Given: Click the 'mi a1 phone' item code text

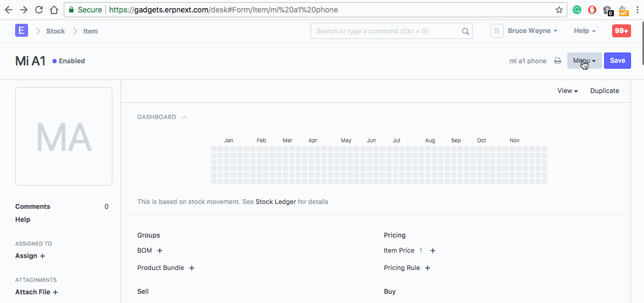Looking at the screenshot, I should (528, 61).
